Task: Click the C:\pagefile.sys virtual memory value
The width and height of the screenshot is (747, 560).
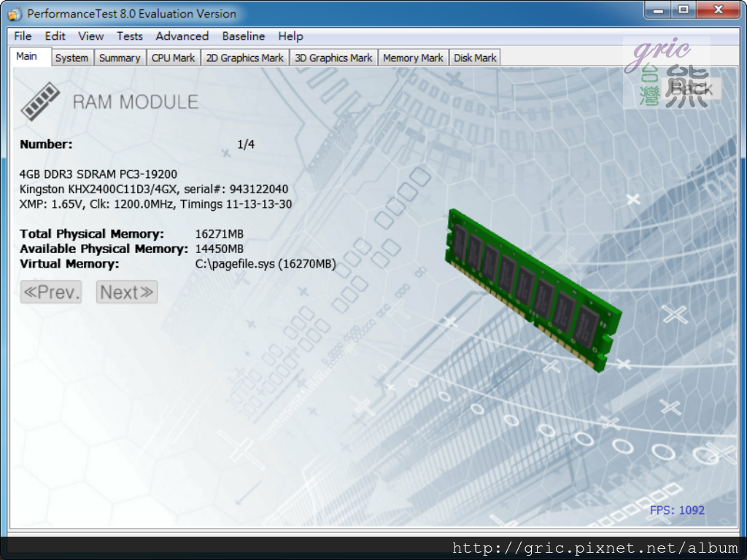Action: (x=266, y=264)
